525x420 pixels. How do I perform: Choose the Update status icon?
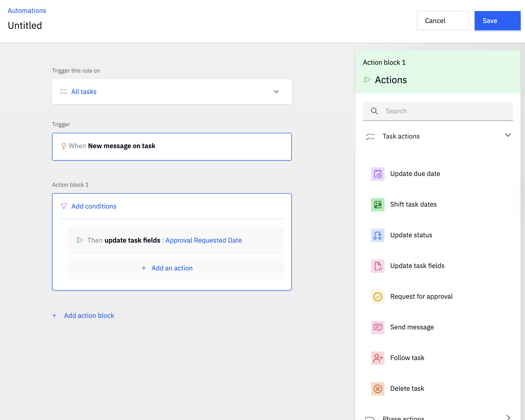click(377, 235)
